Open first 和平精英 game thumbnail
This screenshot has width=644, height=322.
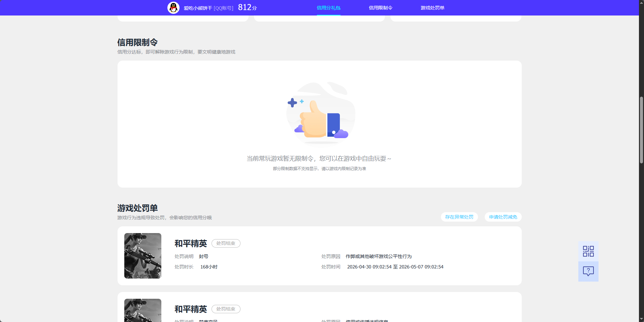tap(143, 256)
